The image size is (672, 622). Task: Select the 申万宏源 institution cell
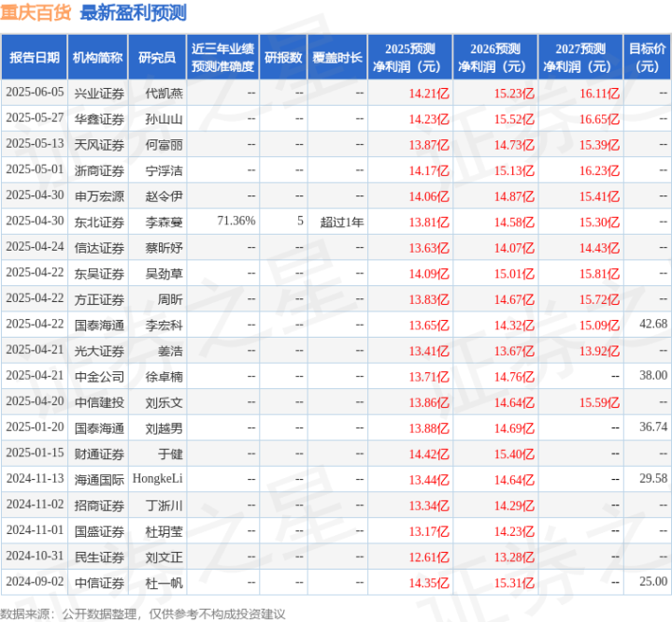(x=99, y=196)
